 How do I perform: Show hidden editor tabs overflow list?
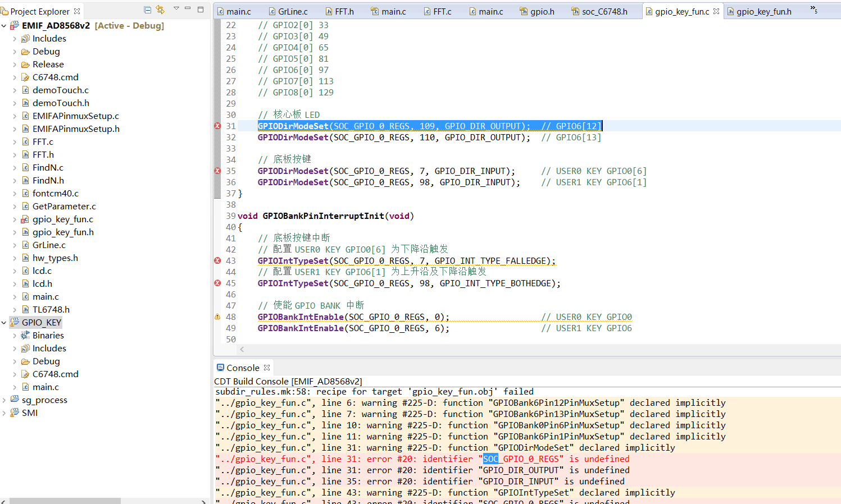click(813, 10)
